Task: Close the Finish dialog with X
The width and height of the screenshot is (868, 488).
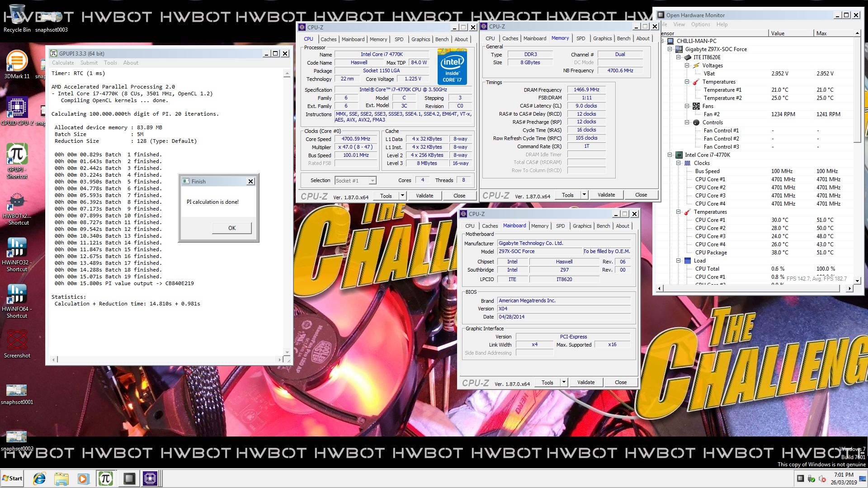Action: click(251, 182)
